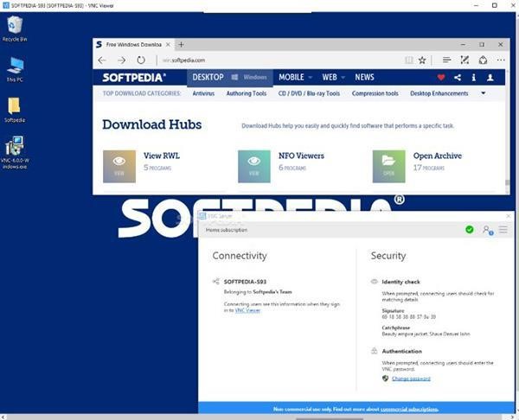Click the VNC Viewer link
519x420 pixels.
(x=247, y=310)
